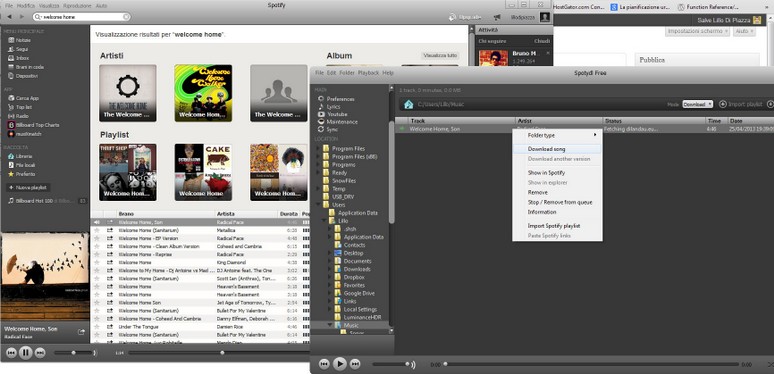Open File locali in Spotify
Screen dimensions: 774x374
(x=21, y=165)
